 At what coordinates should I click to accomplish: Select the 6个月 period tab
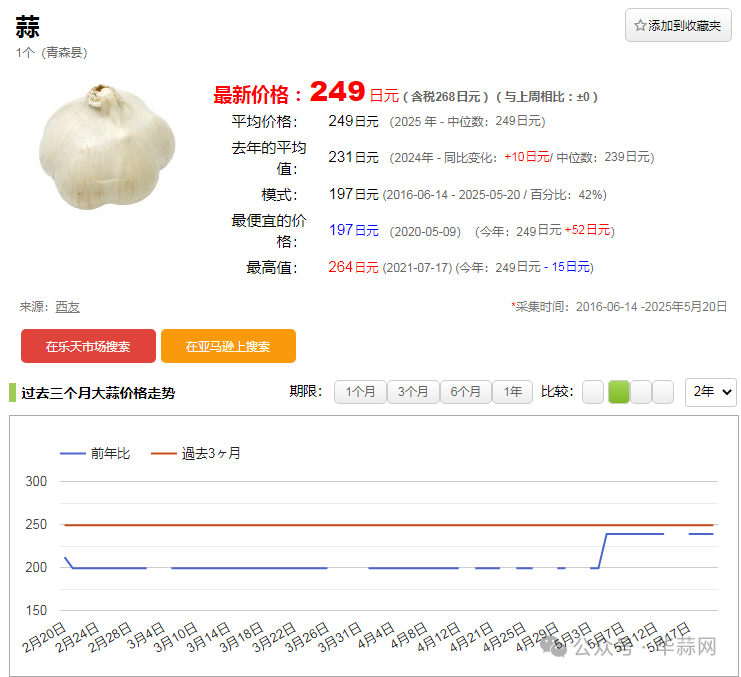click(465, 392)
